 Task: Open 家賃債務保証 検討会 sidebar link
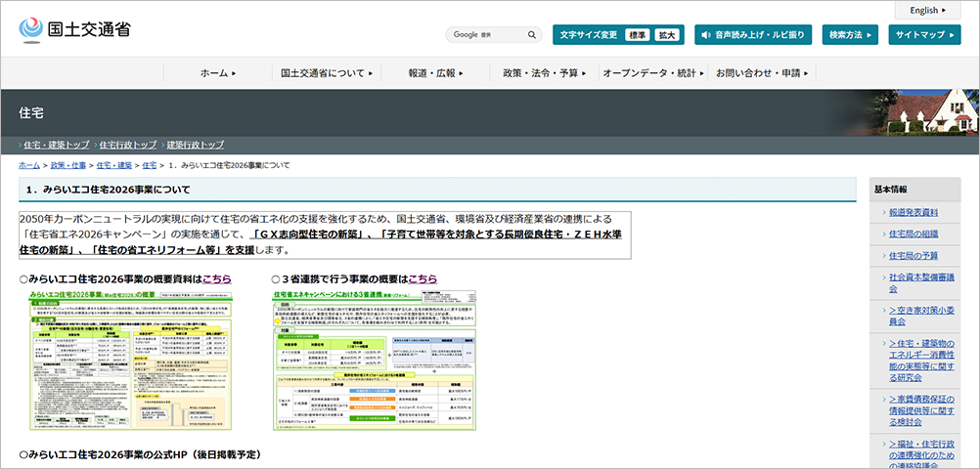pos(921,411)
